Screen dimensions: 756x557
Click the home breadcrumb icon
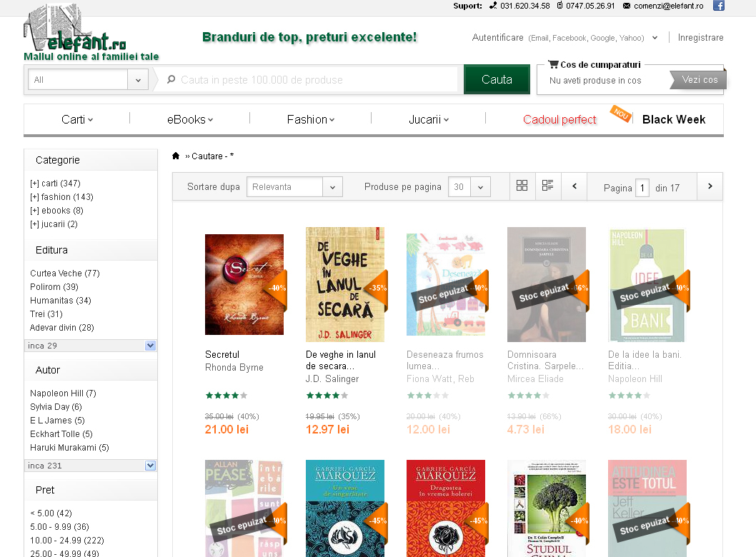tap(176, 156)
